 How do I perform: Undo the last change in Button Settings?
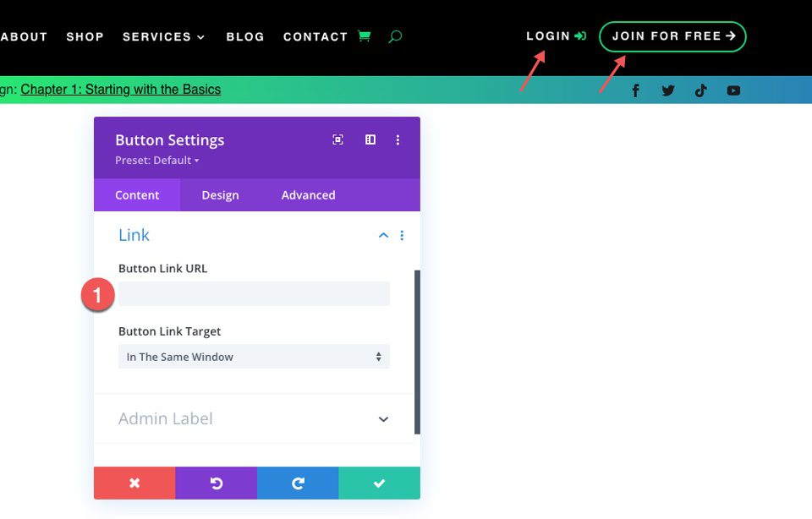click(216, 483)
